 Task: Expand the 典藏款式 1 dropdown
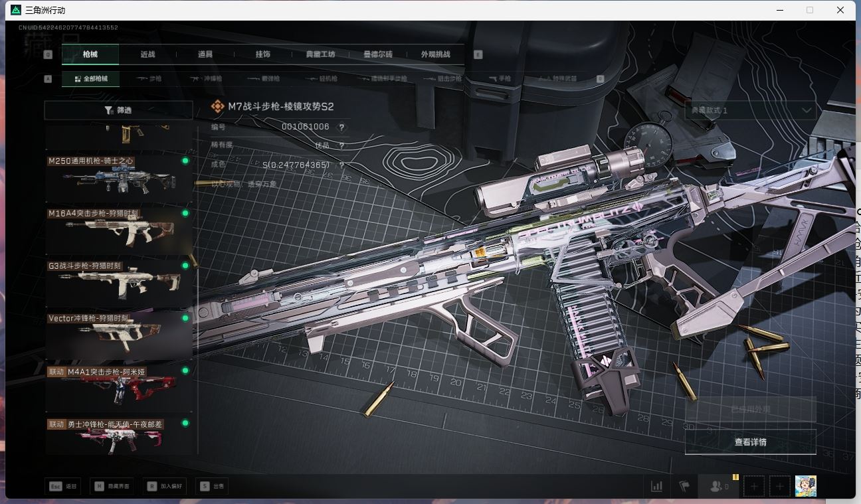pos(750,111)
